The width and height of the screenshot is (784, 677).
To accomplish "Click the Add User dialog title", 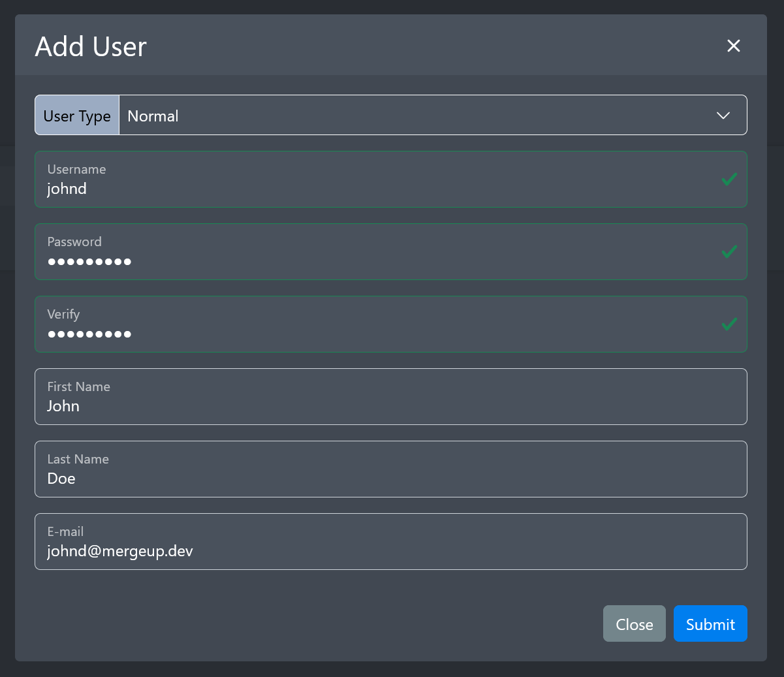I will 91,46.
